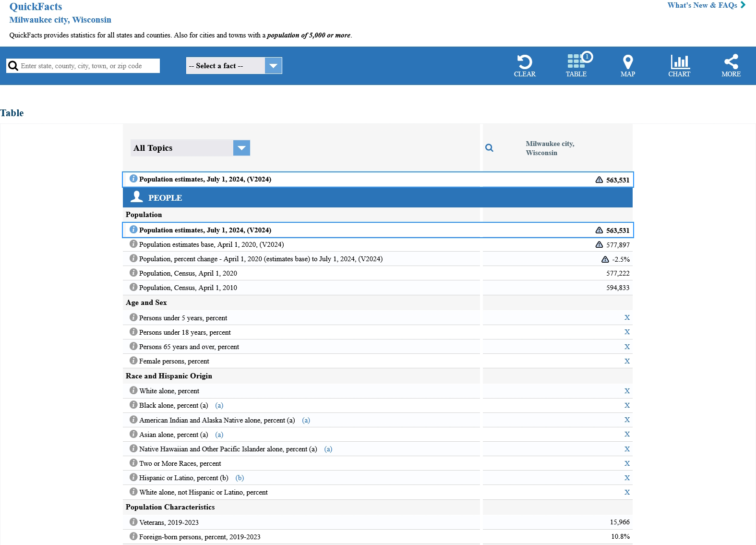Image resolution: width=756 pixels, height=545 pixels.
Task: Expand the All Topics dropdown
Action: 191,148
